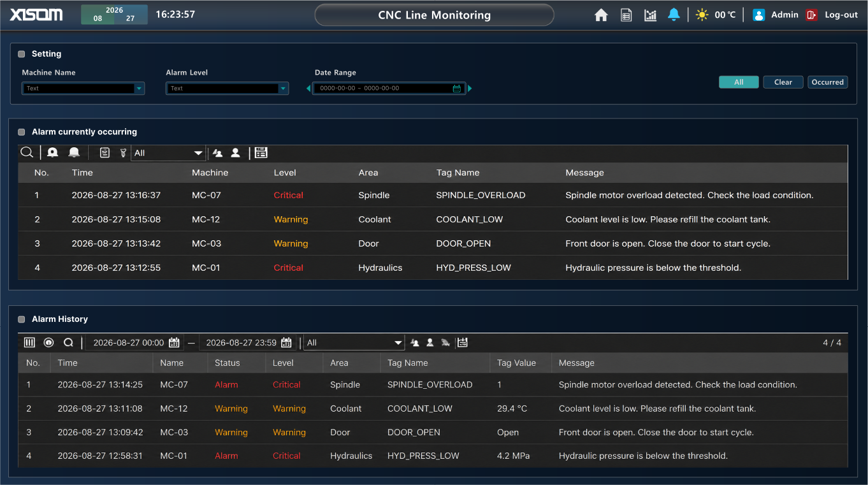Click the Admin user avatar icon
Screen dimensions: 868x485
tap(758, 15)
